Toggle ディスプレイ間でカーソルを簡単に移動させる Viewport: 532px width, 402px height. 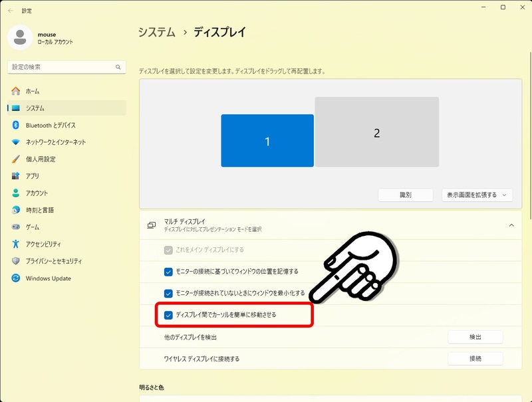[169, 316]
